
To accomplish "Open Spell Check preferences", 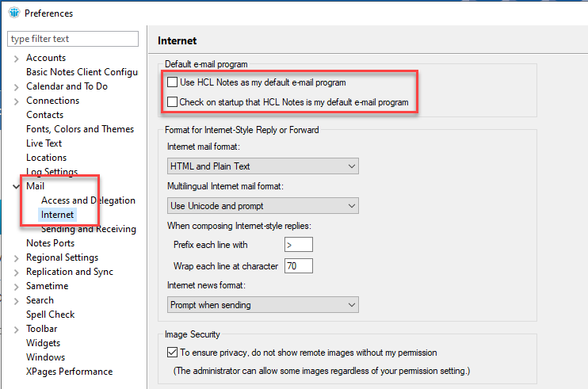I will pyautogui.click(x=50, y=315).
